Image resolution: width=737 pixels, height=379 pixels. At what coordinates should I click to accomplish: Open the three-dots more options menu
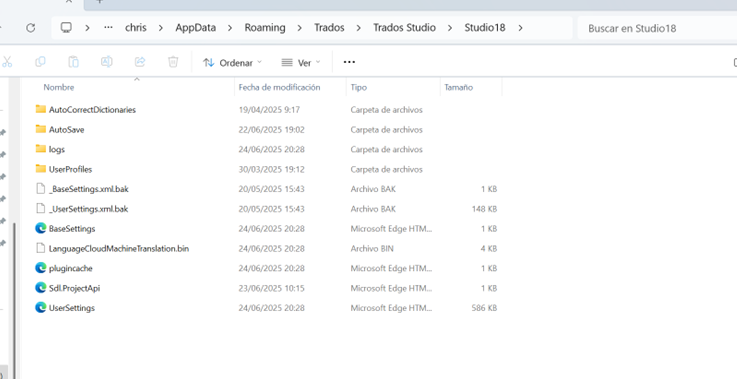(x=349, y=62)
